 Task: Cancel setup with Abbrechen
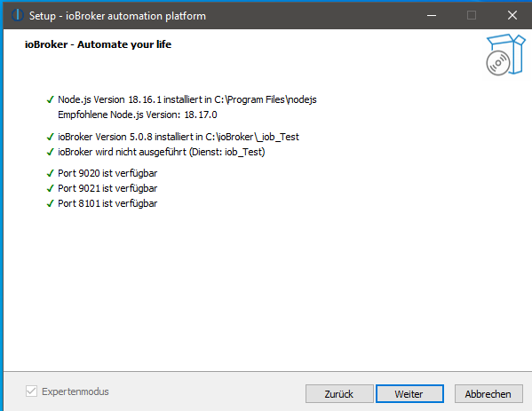click(488, 394)
